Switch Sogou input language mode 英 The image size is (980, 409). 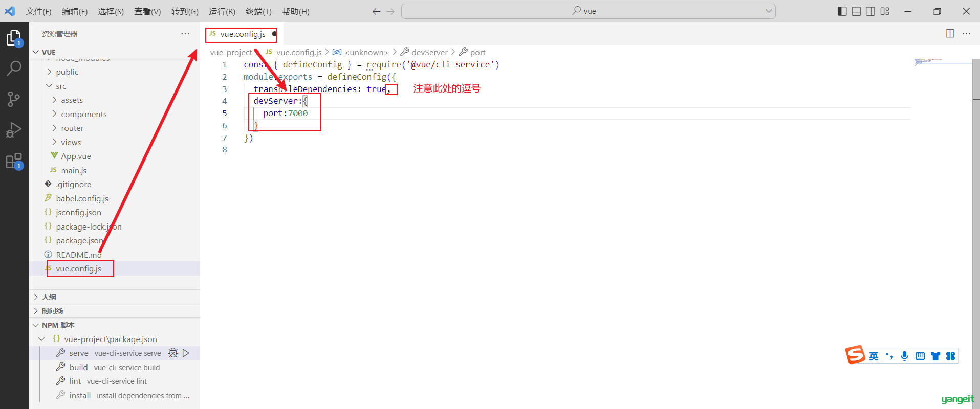click(x=874, y=356)
